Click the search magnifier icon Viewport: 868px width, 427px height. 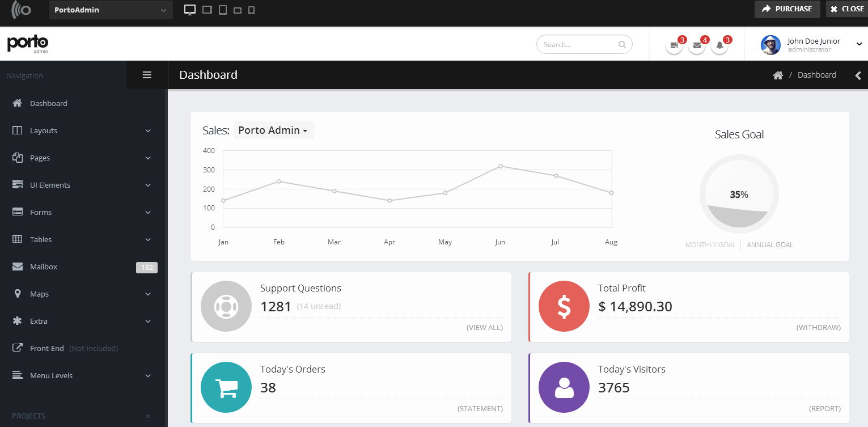click(x=622, y=44)
